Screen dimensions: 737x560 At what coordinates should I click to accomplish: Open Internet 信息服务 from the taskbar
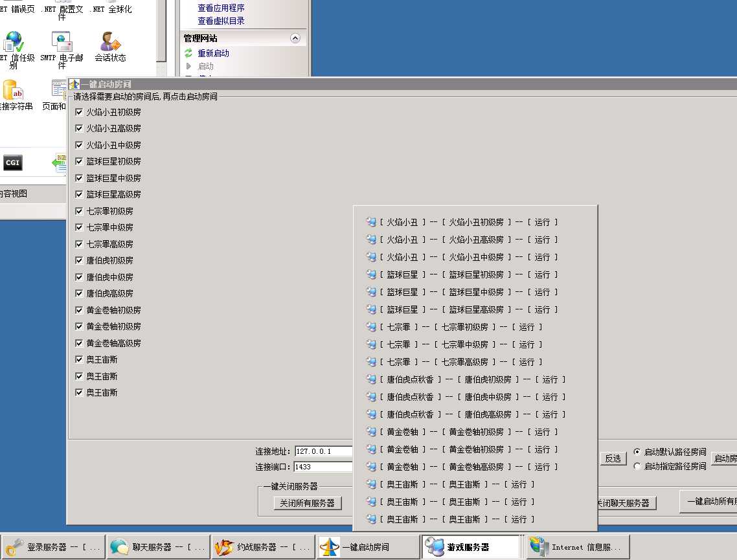click(577, 547)
